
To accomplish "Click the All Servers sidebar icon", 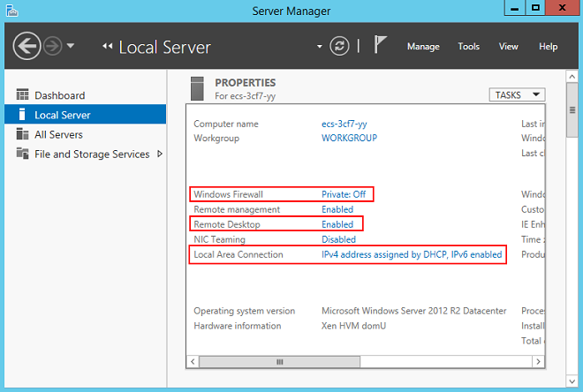I will tap(22, 134).
